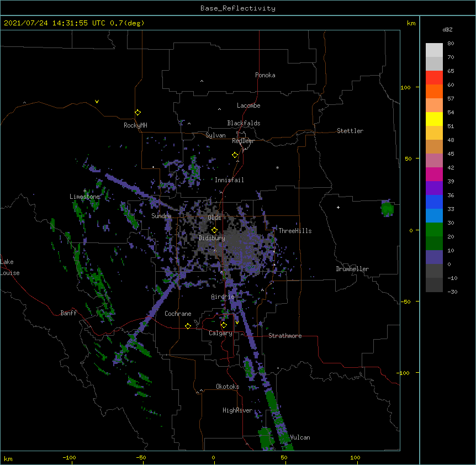Viewport: 476px width, 465px height.
Task: Select the Banff label
Action: [x=68, y=313]
